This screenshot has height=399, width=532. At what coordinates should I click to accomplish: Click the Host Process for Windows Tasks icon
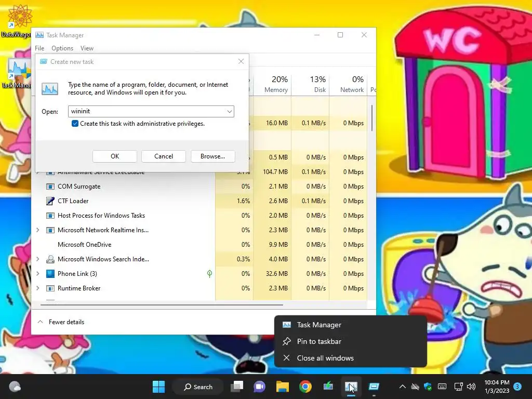point(50,216)
